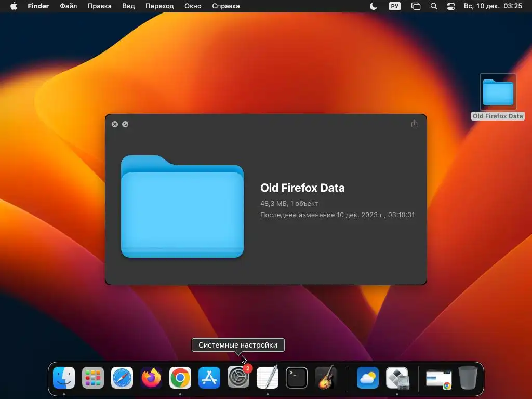The height and width of the screenshot is (399, 532).
Task: Click large folder icon in preview
Action: [x=182, y=206]
